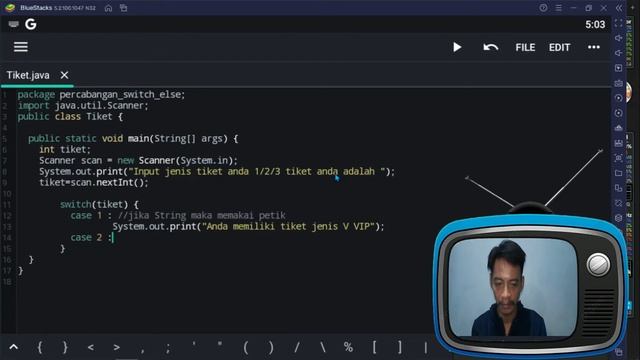The width and height of the screenshot is (640, 360).
Task: Click the BlueStacks logo in title bar
Action: click(x=10, y=8)
